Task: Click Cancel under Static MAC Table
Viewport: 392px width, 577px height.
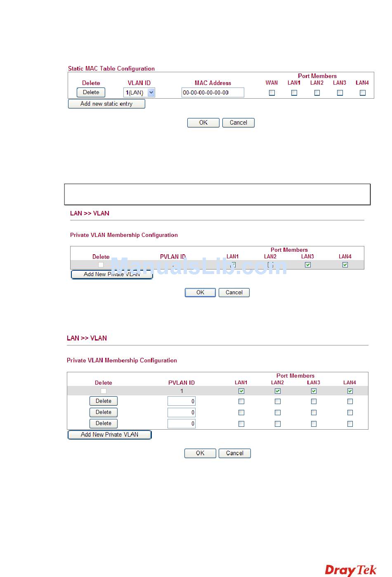Action: coord(239,123)
